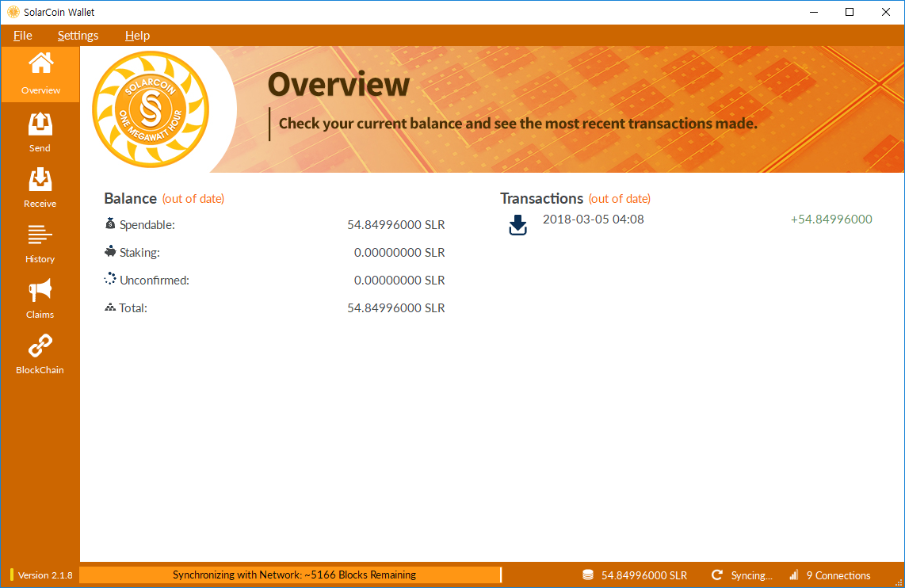Maximize the SolarCoin Wallet window

coord(850,12)
